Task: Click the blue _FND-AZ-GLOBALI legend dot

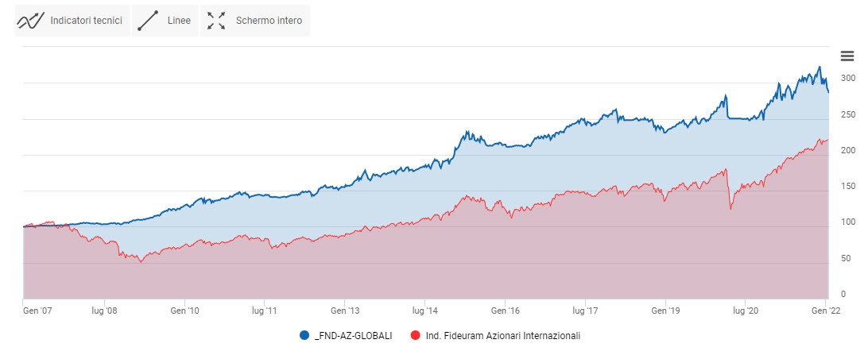Action: click(x=304, y=336)
